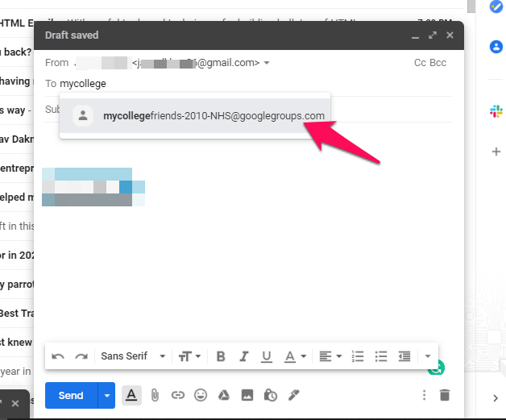Open the emoji picker
Image resolution: width=506 pixels, height=420 pixels.
click(201, 395)
